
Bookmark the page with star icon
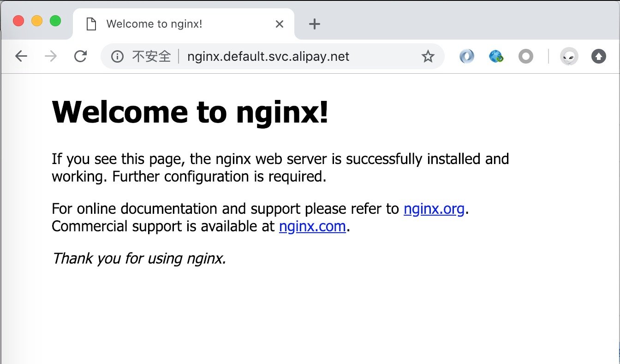click(428, 56)
